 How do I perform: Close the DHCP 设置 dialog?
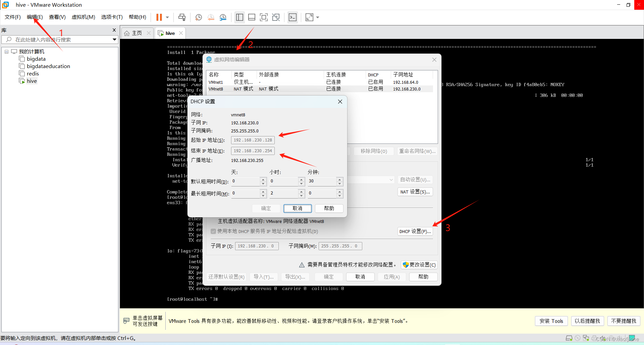point(340,101)
